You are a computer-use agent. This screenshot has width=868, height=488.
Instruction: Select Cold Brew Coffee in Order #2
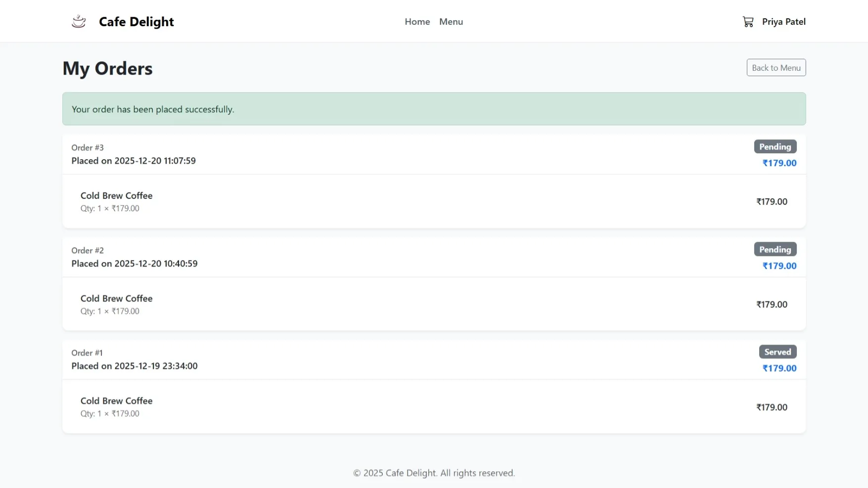pyautogui.click(x=116, y=298)
